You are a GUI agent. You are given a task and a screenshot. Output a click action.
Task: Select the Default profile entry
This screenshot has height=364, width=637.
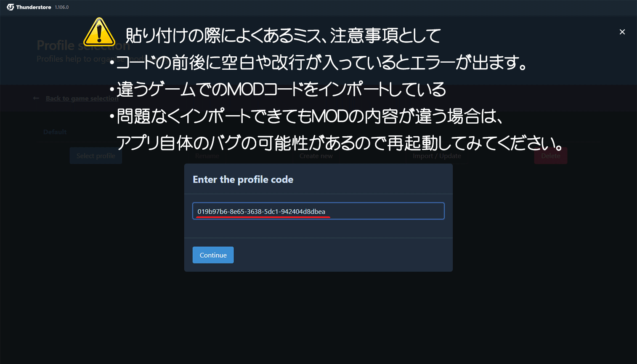point(55,132)
